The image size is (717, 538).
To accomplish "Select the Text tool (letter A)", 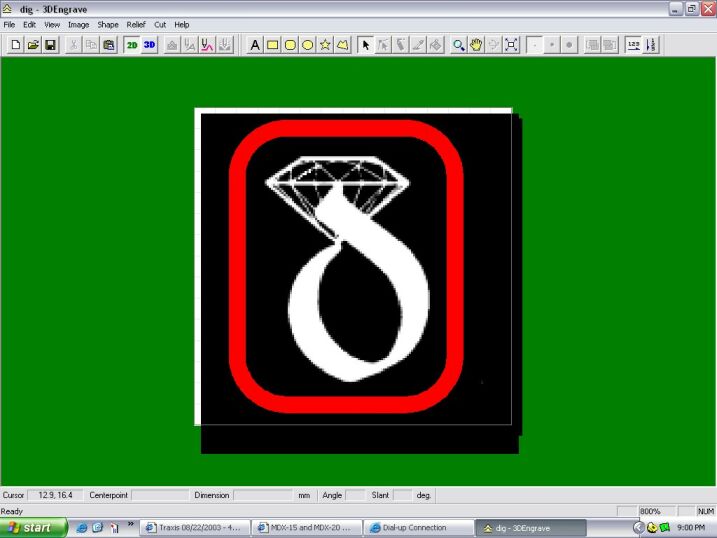I will pyautogui.click(x=254, y=45).
